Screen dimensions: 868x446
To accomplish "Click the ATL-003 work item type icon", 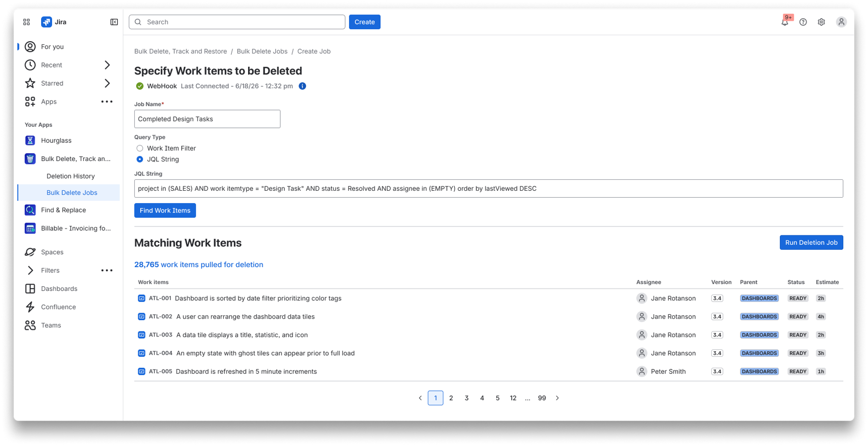I will tap(142, 335).
